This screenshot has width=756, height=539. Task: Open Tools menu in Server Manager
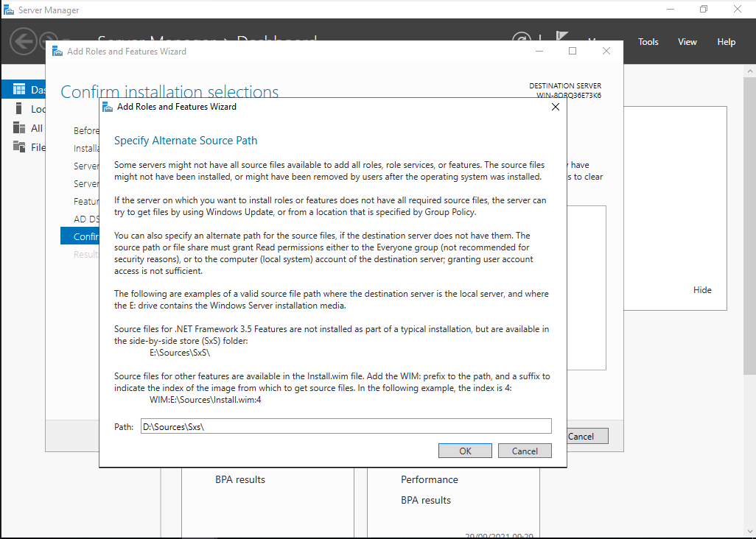[648, 42]
